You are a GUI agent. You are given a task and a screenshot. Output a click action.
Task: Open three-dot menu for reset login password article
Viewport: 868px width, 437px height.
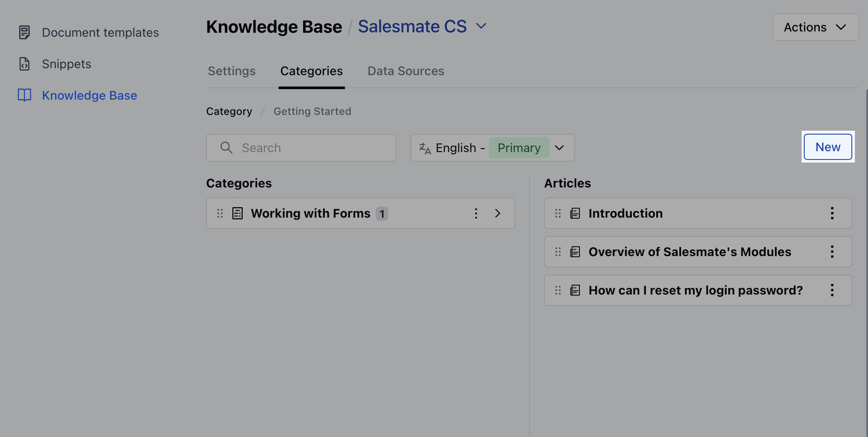point(832,290)
